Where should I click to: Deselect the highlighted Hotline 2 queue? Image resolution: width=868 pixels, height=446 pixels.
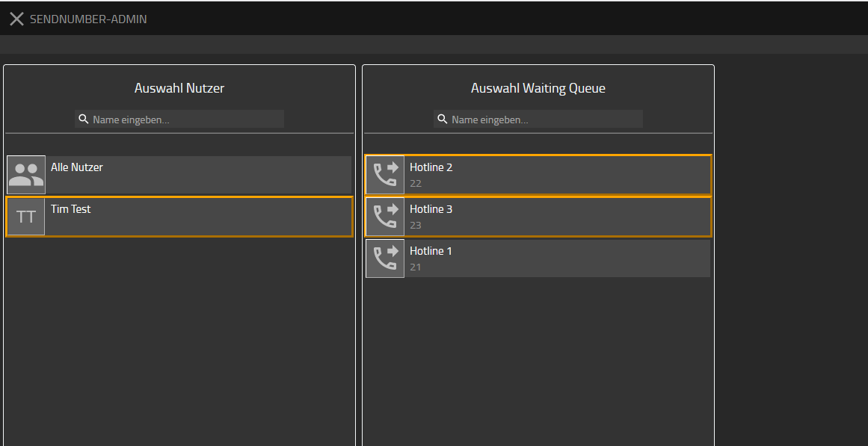pyautogui.click(x=538, y=175)
